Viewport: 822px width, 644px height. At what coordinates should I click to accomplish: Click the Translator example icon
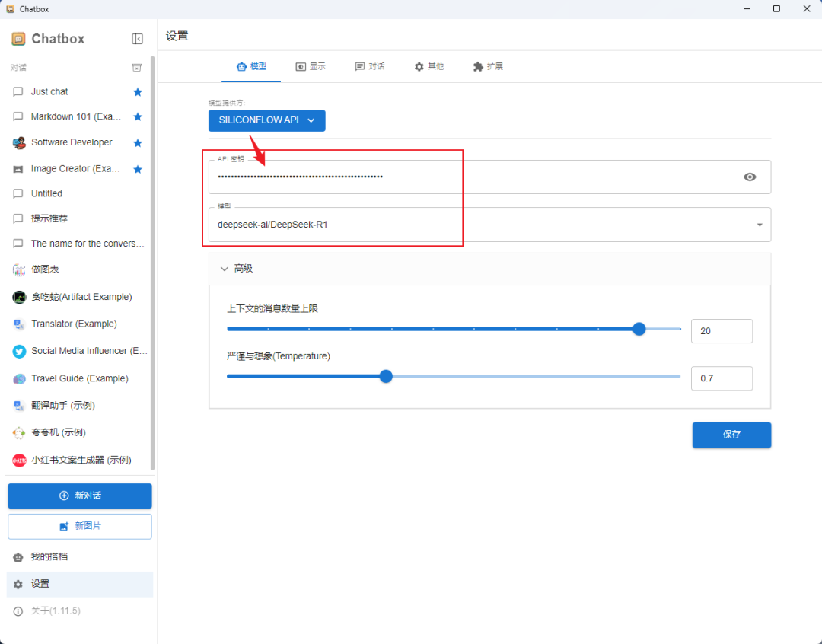click(19, 324)
